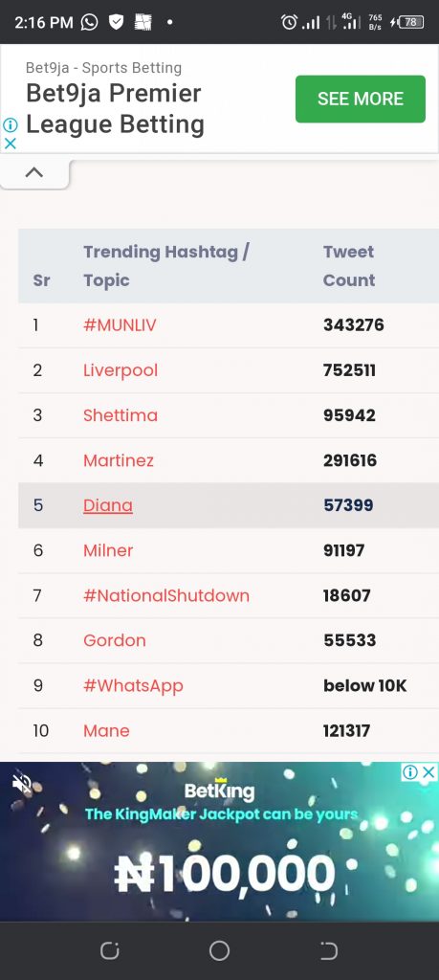
Task: Close the BetKing banner ad
Action: (x=428, y=772)
